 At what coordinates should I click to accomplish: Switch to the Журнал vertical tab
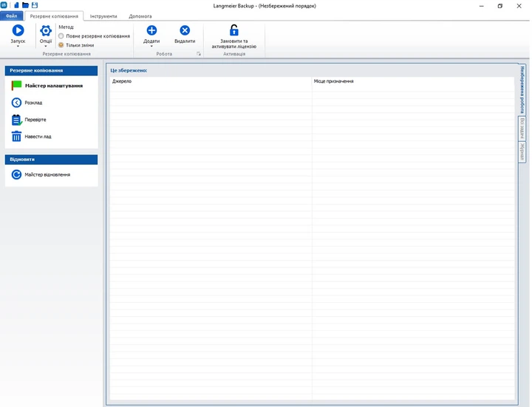522,152
